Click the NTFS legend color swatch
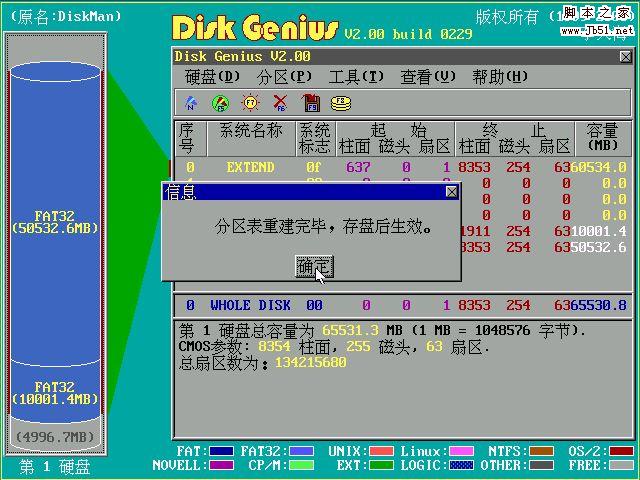This screenshot has width=640, height=480. coord(541,451)
